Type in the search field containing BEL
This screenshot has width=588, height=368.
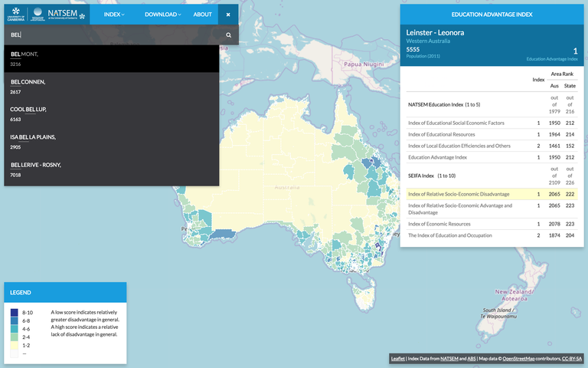coord(115,35)
